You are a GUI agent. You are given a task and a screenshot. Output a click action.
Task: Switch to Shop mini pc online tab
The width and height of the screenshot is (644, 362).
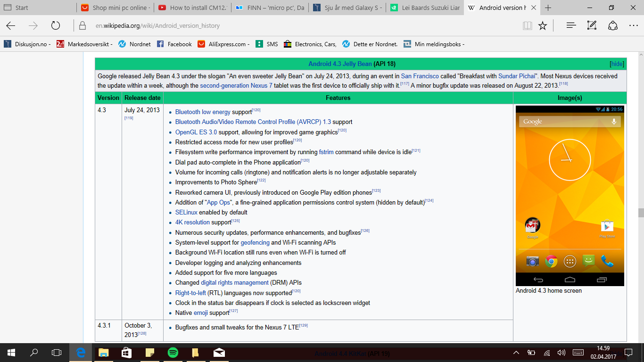point(116,8)
